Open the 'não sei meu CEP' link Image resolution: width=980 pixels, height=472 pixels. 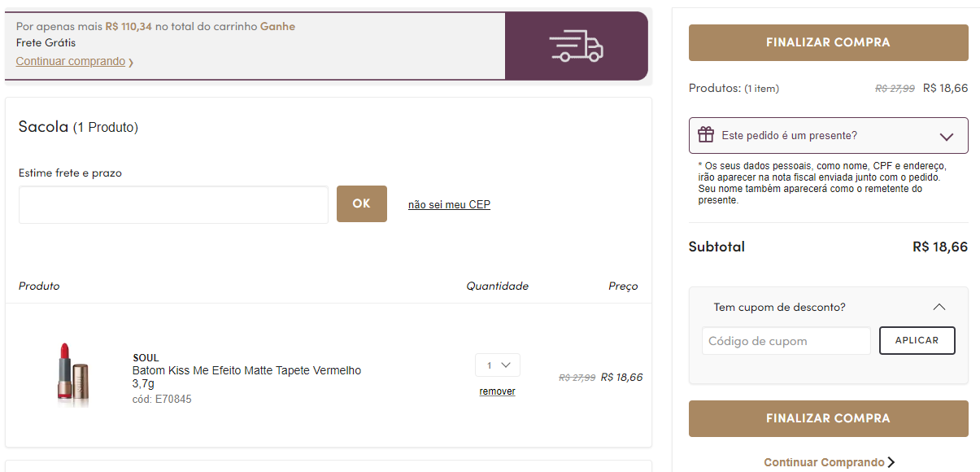point(449,204)
